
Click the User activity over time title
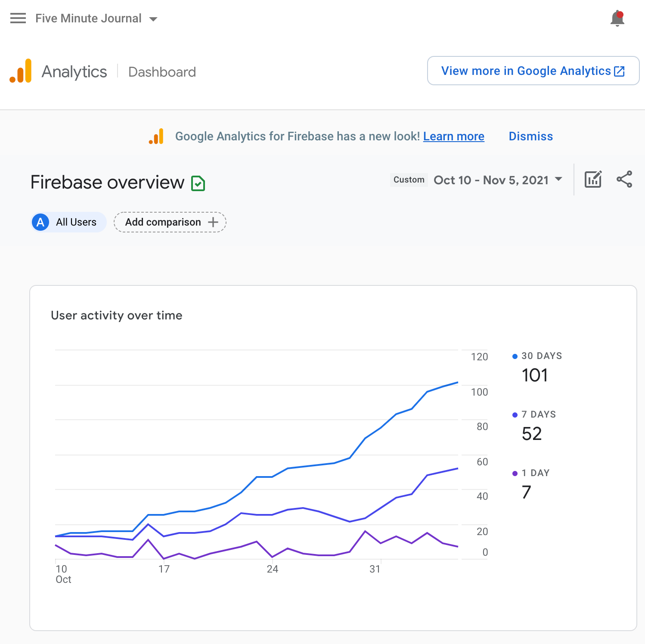pos(117,316)
